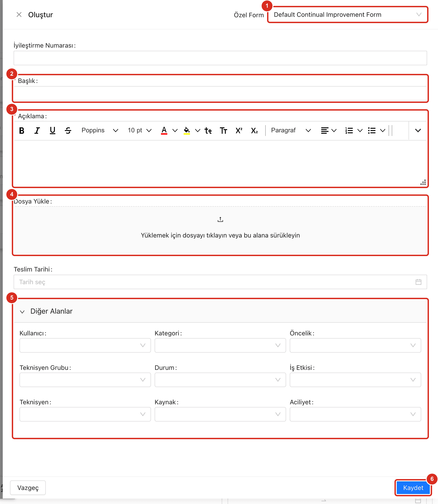Open the İş Etkisi dropdown
Image resolution: width=438 pixels, height=504 pixels.
coord(355,380)
